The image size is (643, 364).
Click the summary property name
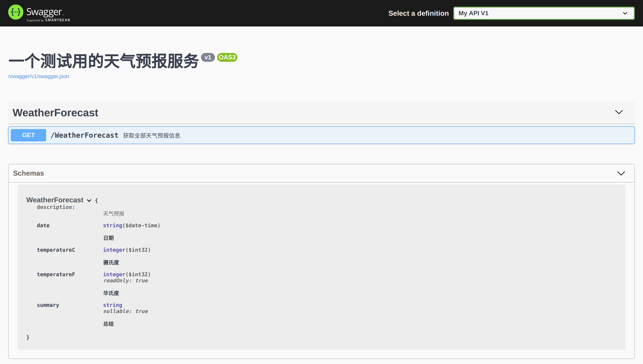pos(48,305)
